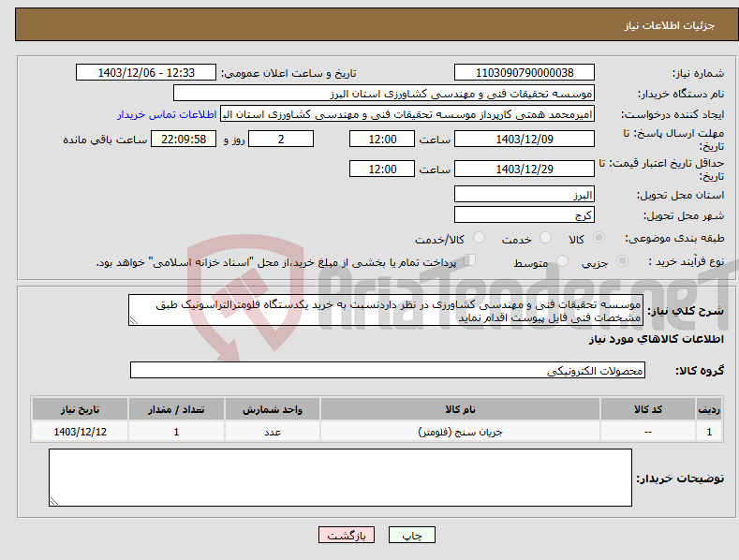The width and height of the screenshot is (739, 560).
Task: Click the نام کالا column header
Action: coord(460,409)
